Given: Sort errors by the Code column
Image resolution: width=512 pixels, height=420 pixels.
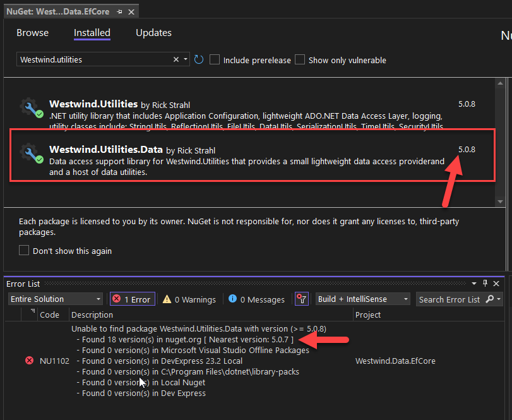Looking at the screenshot, I should point(50,315).
